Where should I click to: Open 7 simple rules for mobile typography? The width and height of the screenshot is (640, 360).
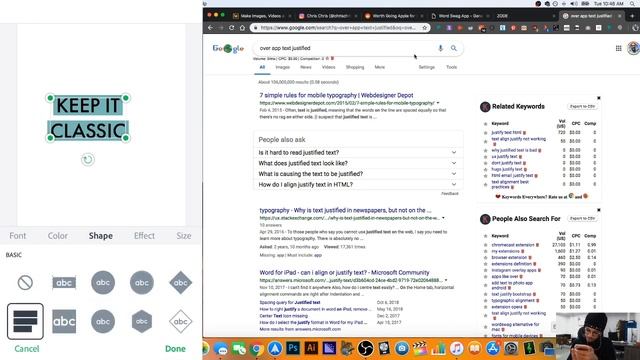(x=336, y=96)
